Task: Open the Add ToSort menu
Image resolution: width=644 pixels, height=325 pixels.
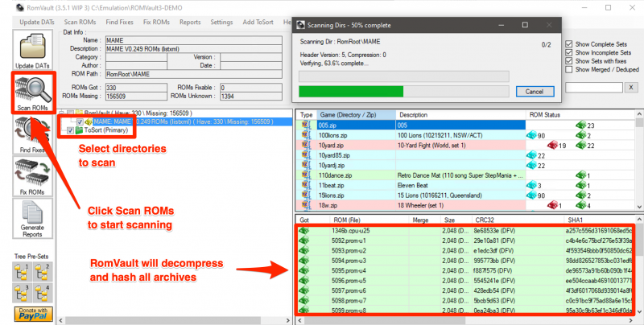Action: pos(258,23)
